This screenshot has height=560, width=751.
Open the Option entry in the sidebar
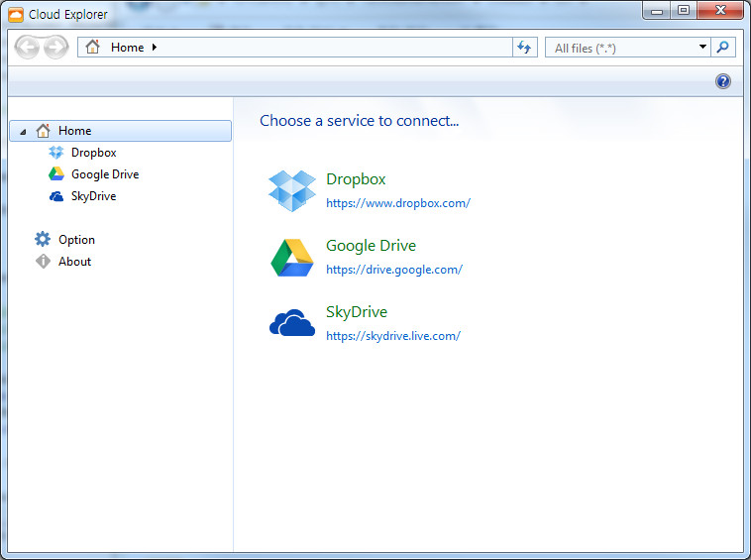click(76, 240)
